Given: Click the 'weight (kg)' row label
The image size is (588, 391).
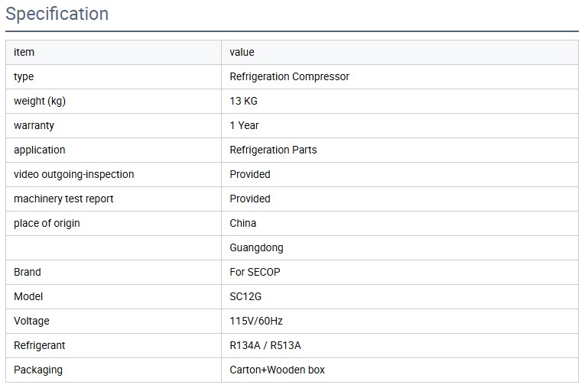Looking at the screenshot, I should point(45,101).
